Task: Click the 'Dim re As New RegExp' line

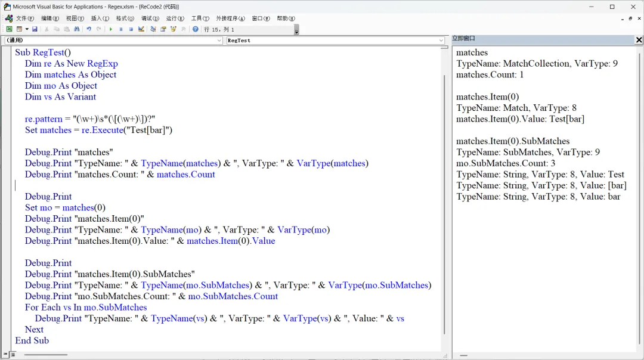Action: [71, 63]
